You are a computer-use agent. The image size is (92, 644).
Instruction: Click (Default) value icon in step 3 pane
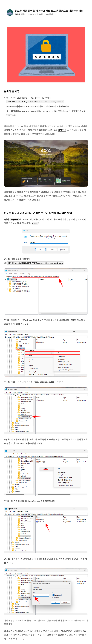(37, 343)
